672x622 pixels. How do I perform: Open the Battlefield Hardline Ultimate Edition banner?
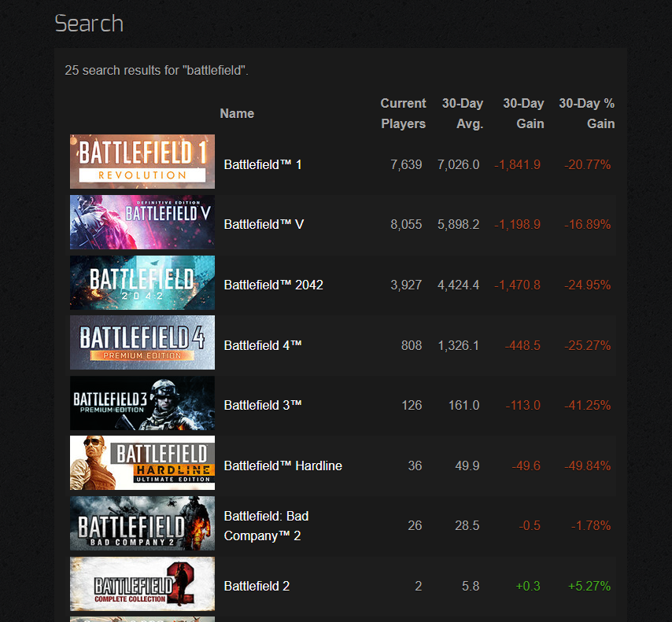tap(142, 462)
